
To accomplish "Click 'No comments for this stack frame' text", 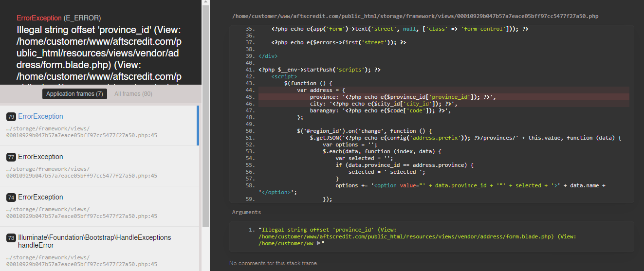I will 274,263.
